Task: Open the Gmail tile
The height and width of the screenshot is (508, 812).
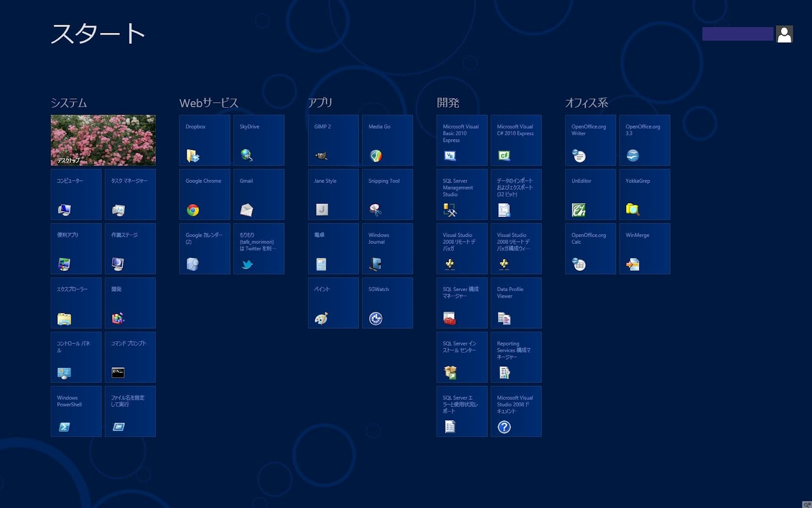Action: [x=259, y=195]
